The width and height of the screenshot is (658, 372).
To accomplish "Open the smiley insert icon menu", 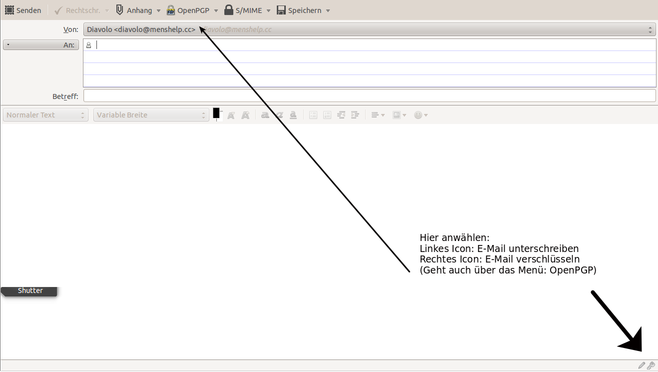I will (x=420, y=115).
